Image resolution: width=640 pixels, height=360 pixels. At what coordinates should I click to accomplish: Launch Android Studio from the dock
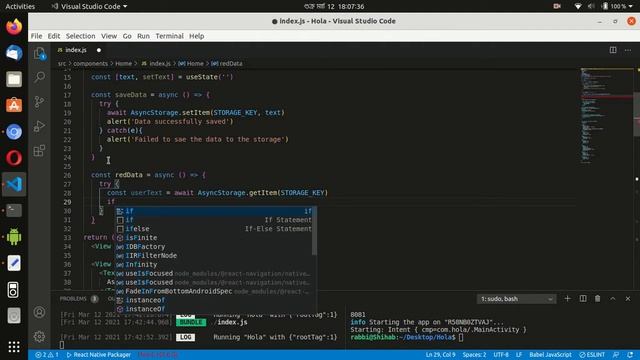(14, 237)
